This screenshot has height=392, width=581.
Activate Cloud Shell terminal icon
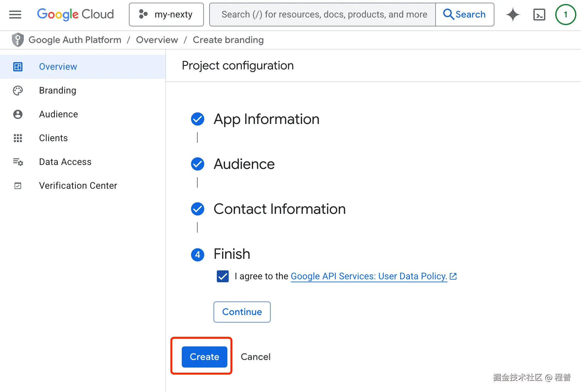point(539,15)
